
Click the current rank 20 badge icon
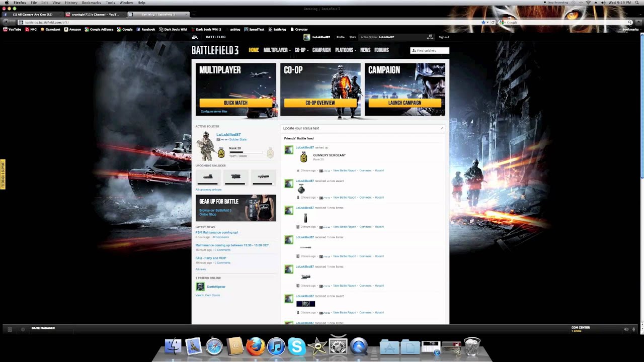(x=221, y=152)
